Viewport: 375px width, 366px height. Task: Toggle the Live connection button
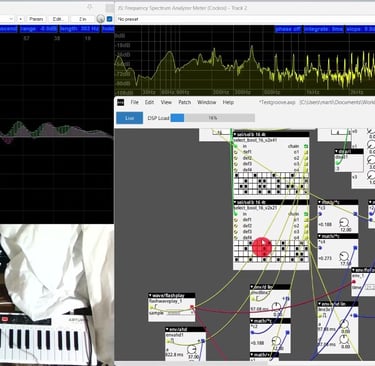129,118
